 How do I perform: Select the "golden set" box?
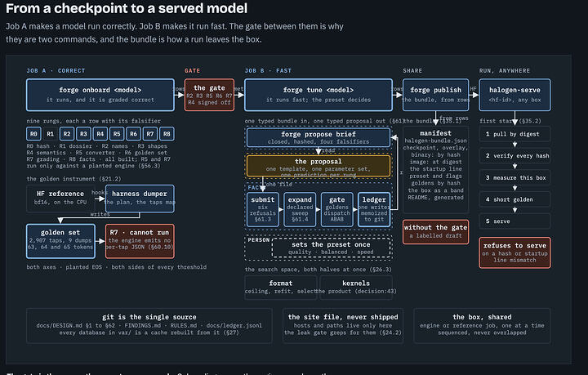click(x=60, y=241)
